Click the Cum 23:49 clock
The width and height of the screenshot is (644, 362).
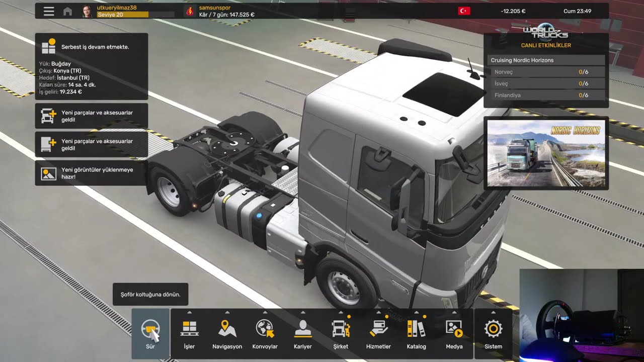tap(578, 11)
